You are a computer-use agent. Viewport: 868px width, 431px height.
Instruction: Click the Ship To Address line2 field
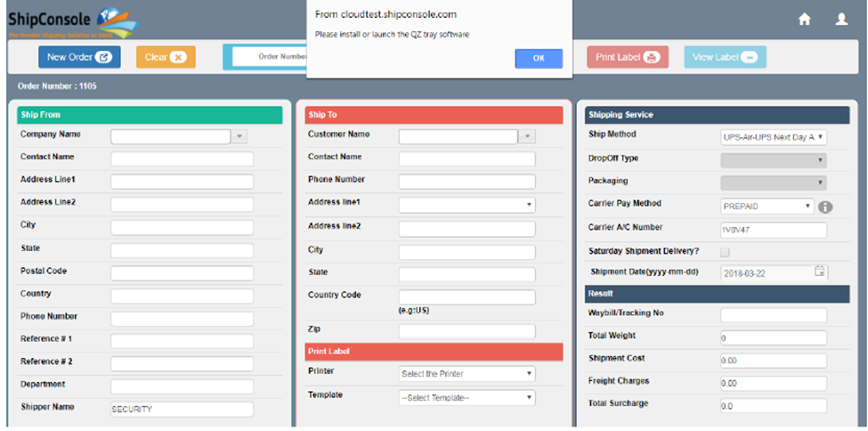467,229
